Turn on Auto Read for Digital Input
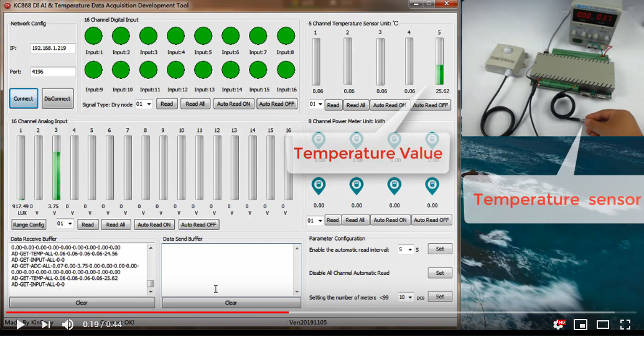Screen dimensions: 644x337 (233, 104)
